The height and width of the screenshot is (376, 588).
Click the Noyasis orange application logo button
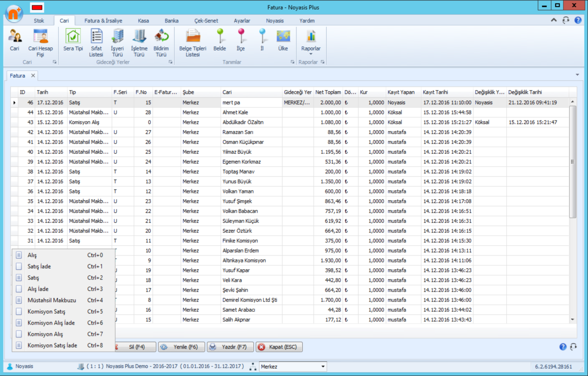[14, 13]
